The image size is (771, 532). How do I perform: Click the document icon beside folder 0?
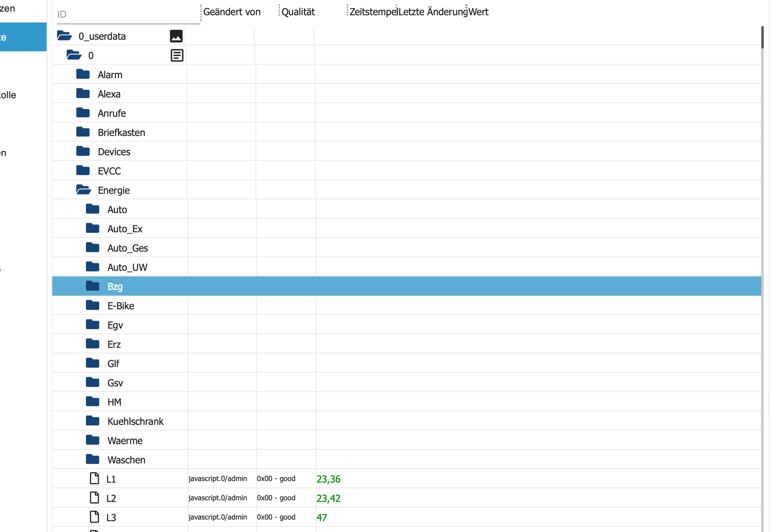(x=177, y=55)
